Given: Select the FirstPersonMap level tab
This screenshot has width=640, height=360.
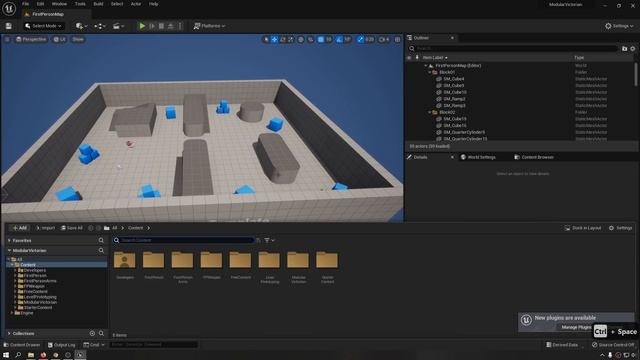Looking at the screenshot, I should point(48,14).
